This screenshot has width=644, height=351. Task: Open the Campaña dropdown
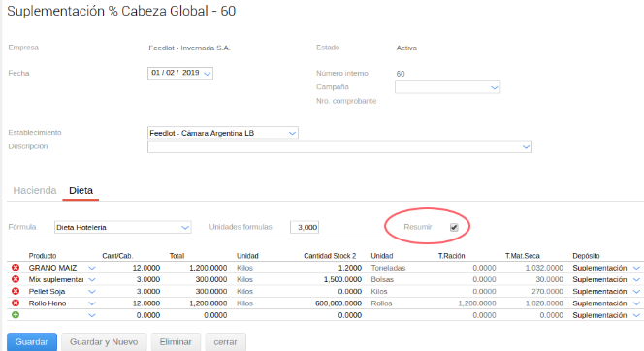[494, 87]
